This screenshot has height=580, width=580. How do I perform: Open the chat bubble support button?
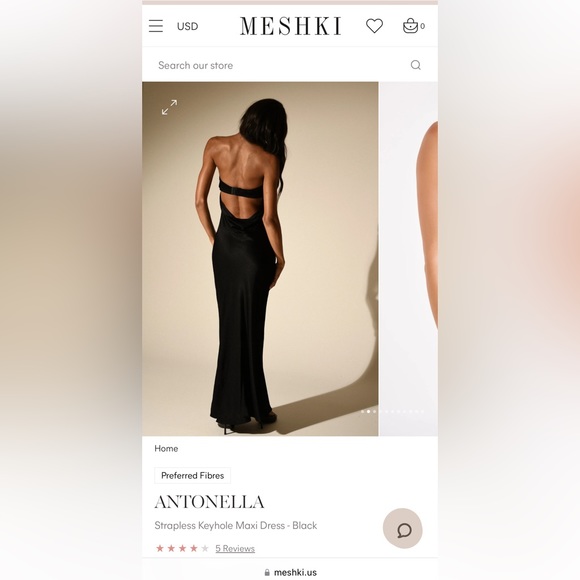click(402, 528)
